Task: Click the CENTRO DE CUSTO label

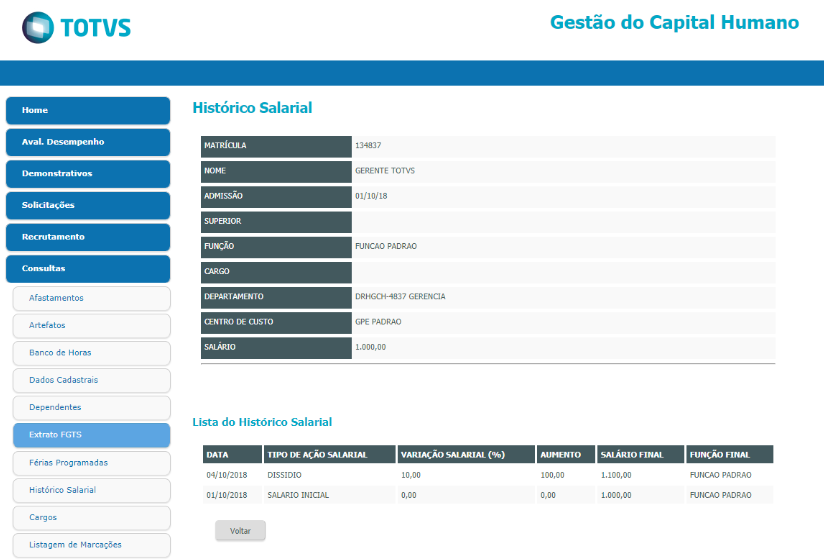Action: 276,323
